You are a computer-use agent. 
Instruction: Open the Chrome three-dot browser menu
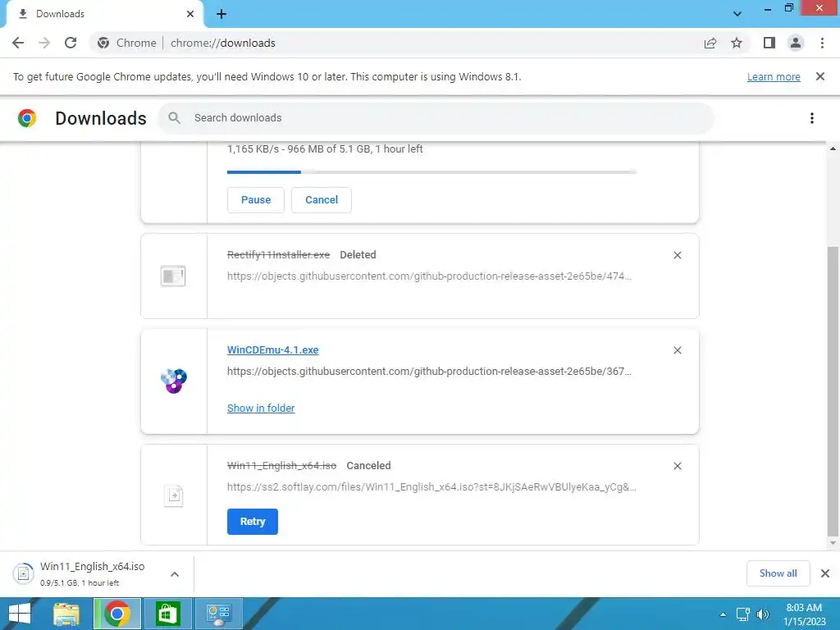point(822,43)
